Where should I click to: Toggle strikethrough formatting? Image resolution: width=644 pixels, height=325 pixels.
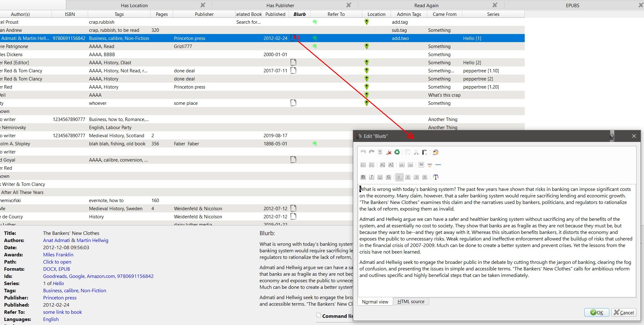(x=389, y=177)
